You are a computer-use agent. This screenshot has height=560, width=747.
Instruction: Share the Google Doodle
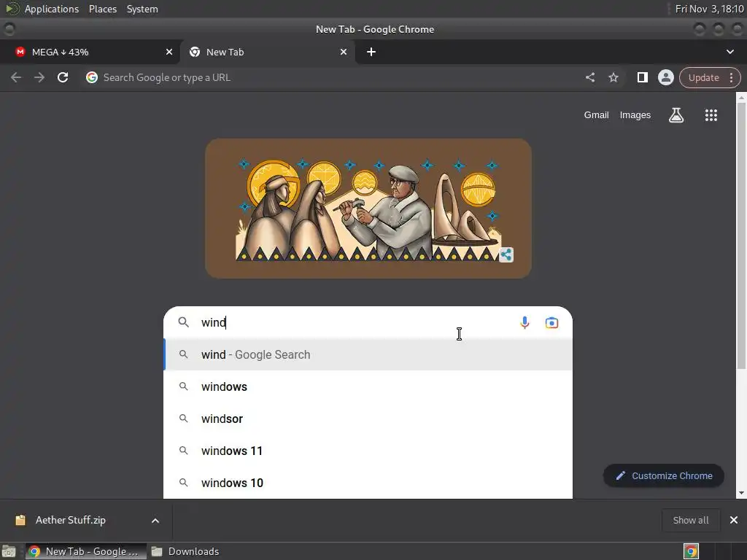tap(506, 254)
